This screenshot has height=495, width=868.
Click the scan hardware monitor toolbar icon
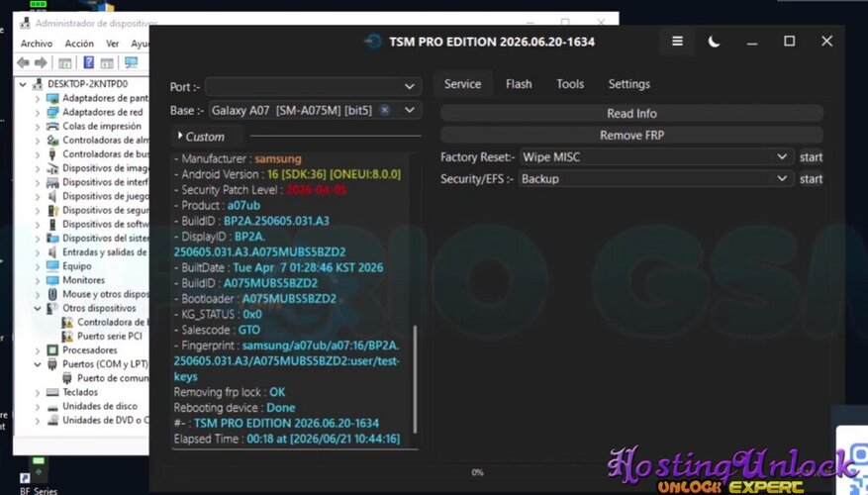(x=132, y=62)
